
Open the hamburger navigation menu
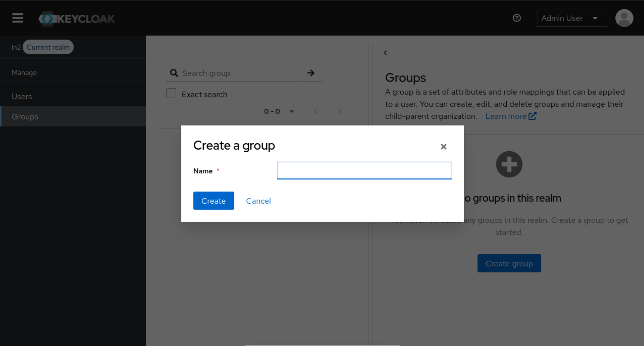pos(17,18)
